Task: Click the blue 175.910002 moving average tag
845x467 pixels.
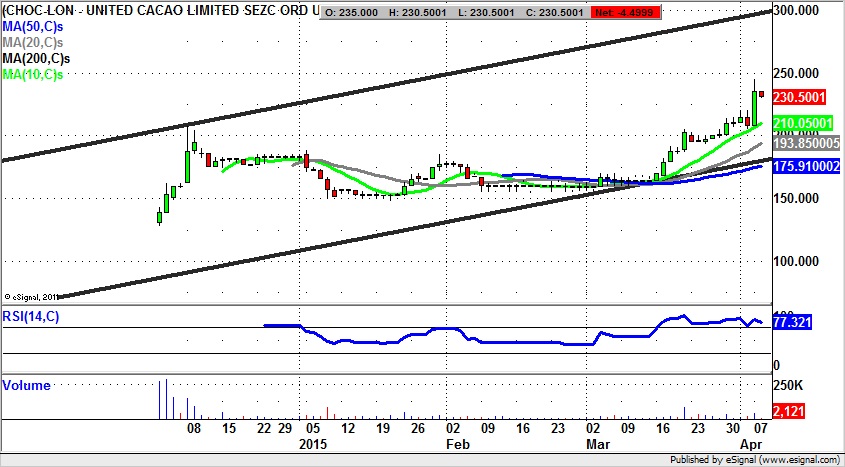Action: point(808,166)
